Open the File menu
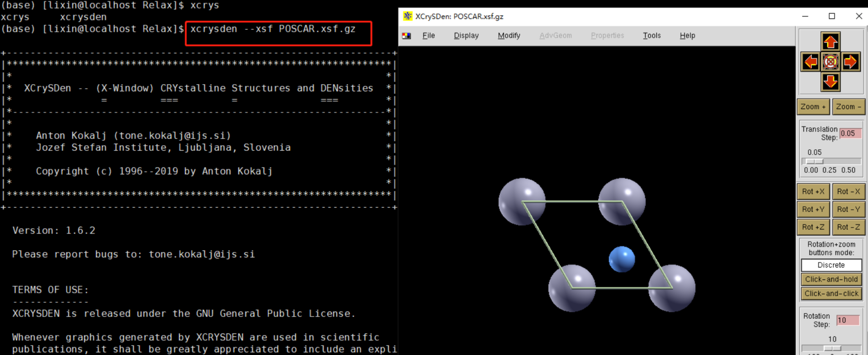 [428, 36]
